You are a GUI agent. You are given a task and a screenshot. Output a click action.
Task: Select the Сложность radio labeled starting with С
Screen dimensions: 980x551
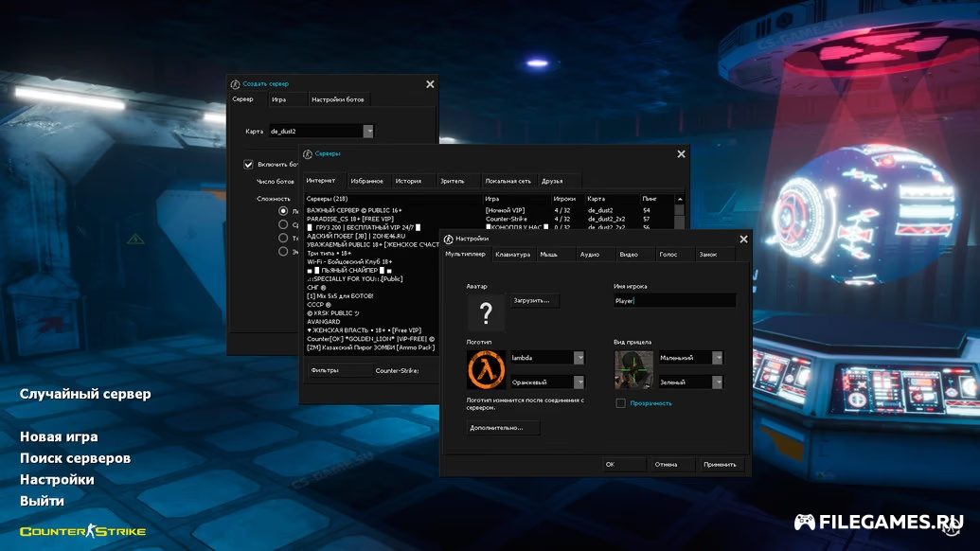point(283,224)
